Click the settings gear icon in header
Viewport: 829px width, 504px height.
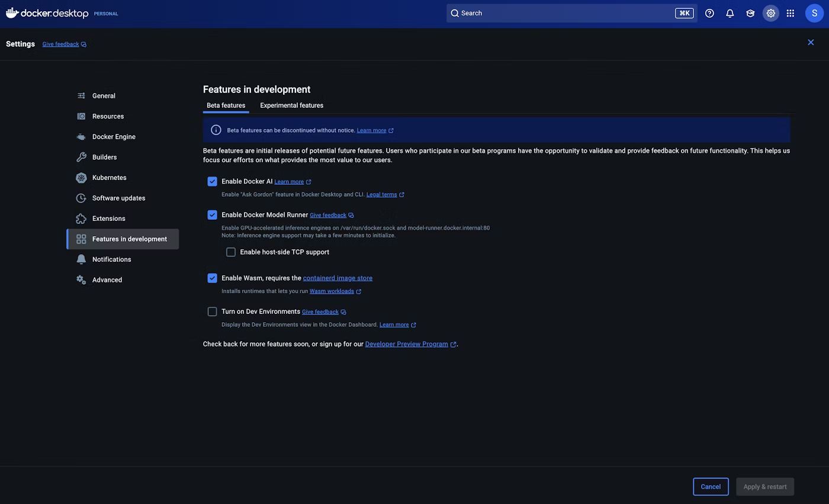pos(770,13)
